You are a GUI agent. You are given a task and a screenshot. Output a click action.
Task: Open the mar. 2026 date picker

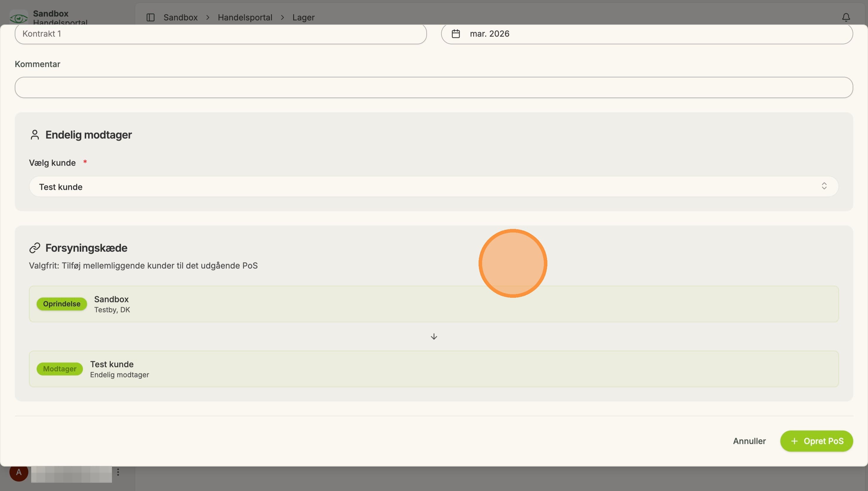click(x=647, y=34)
